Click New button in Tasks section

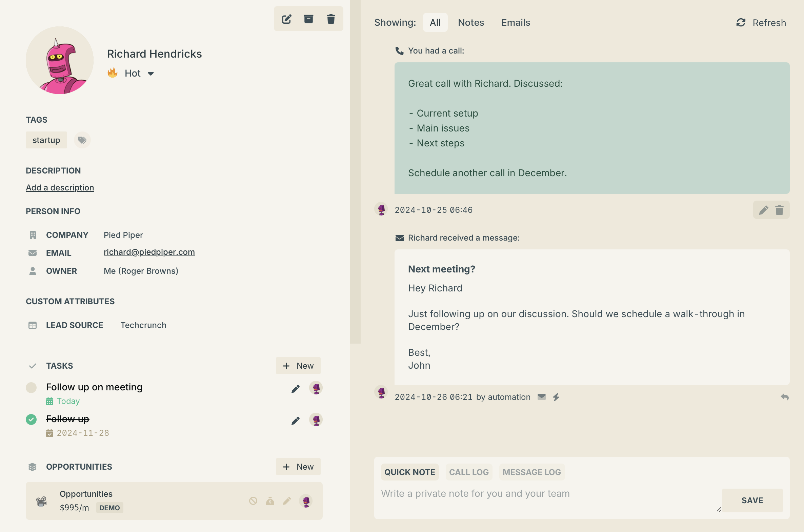(298, 366)
